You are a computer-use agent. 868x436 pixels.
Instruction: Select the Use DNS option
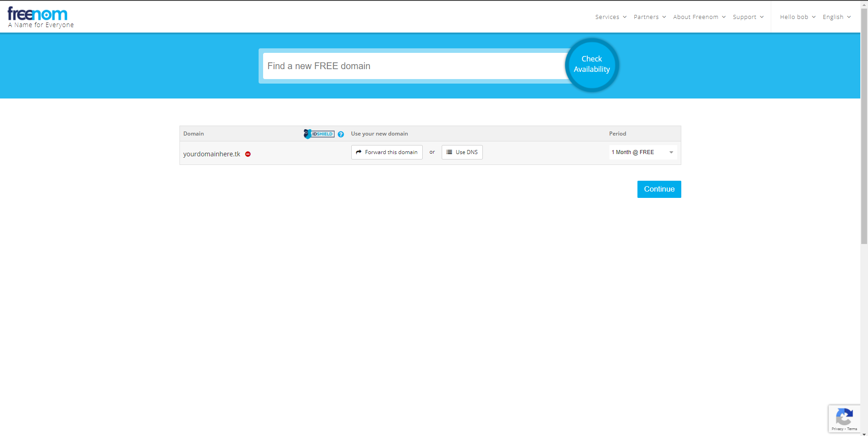click(462, 152)
